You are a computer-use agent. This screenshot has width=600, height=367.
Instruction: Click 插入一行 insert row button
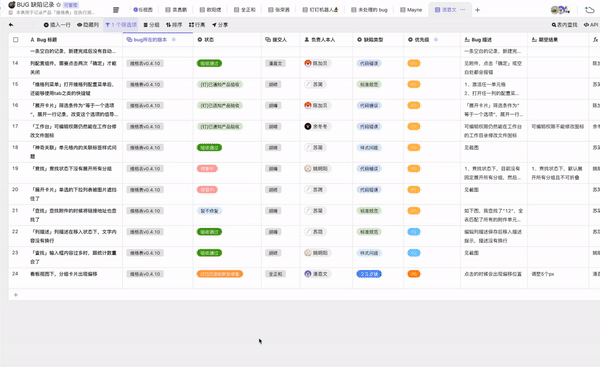click(x=57, y=25)
